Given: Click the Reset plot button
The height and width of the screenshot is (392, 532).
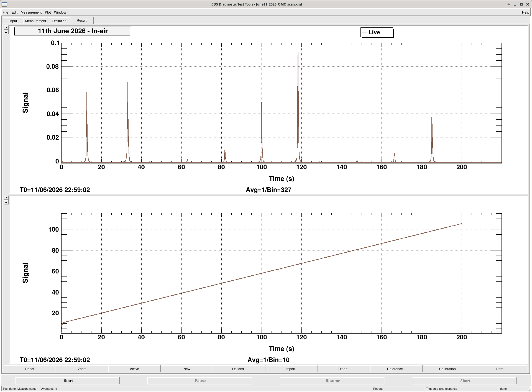Looking at the screenshot, I should click(30, 369).
